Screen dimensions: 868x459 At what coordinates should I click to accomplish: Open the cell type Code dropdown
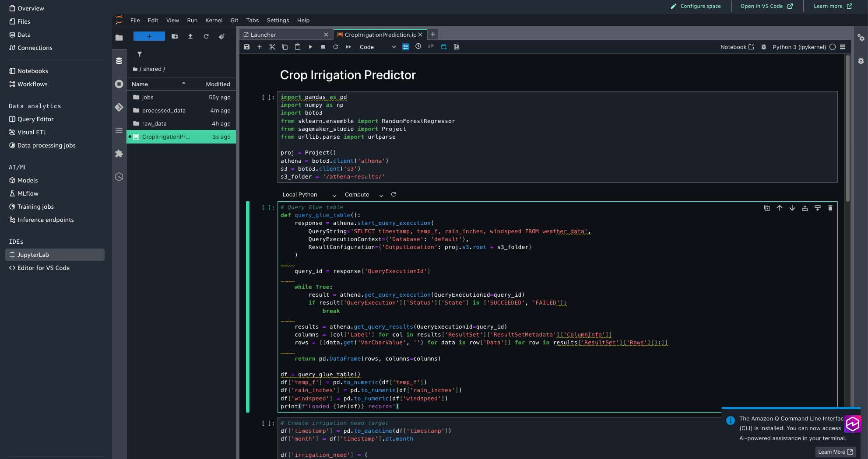click(377, 47)
